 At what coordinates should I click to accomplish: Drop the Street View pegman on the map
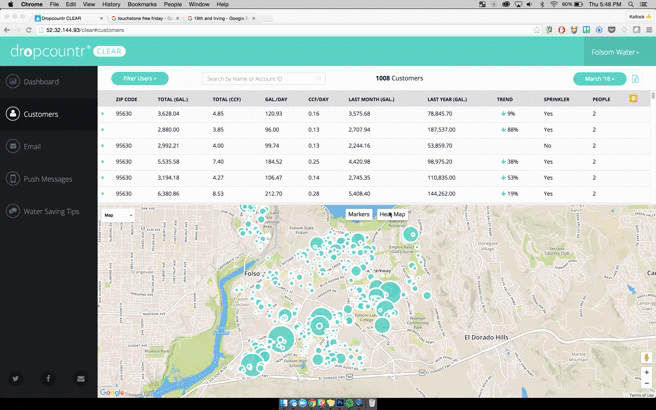pyautogui.click(x=646, y=357)
